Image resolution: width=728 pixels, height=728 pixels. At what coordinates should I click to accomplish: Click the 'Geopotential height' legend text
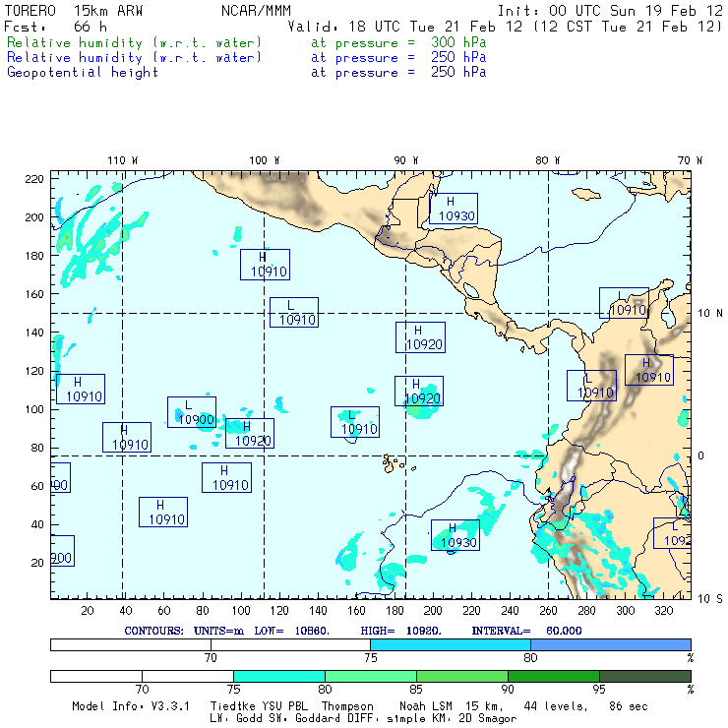click(83, 73)
